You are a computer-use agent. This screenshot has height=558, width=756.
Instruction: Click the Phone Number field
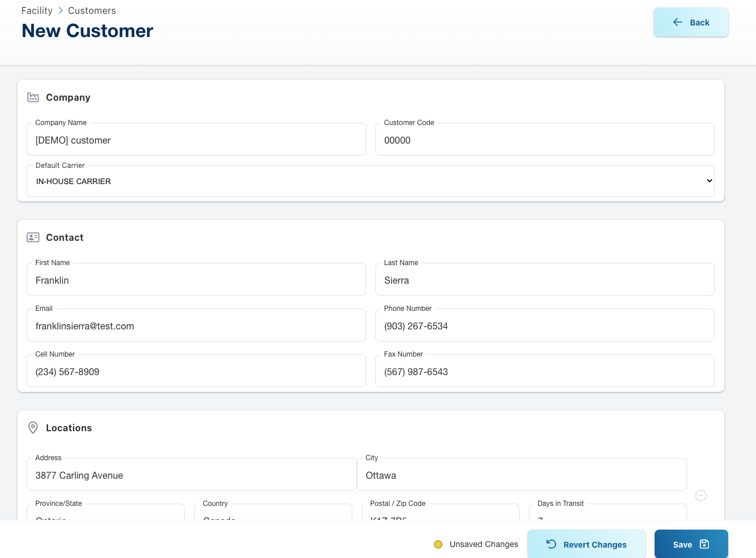point(545,326)
